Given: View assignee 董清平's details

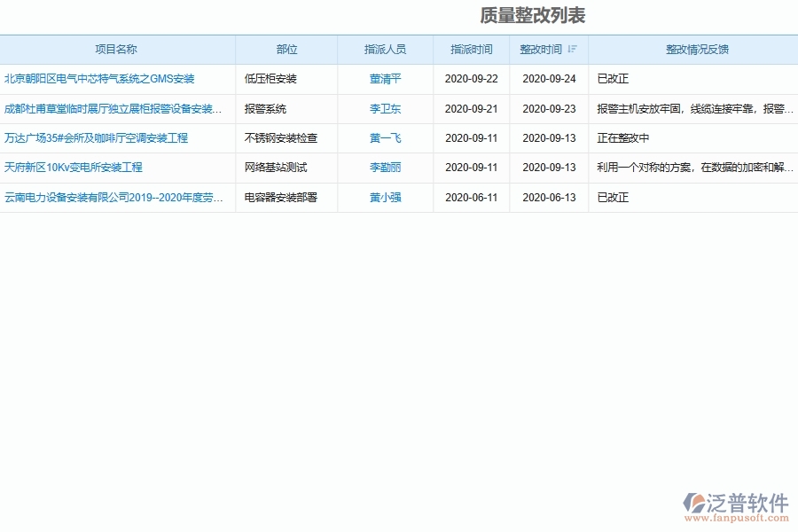Looking at the screenshot, I should click(x=384, y=78).
